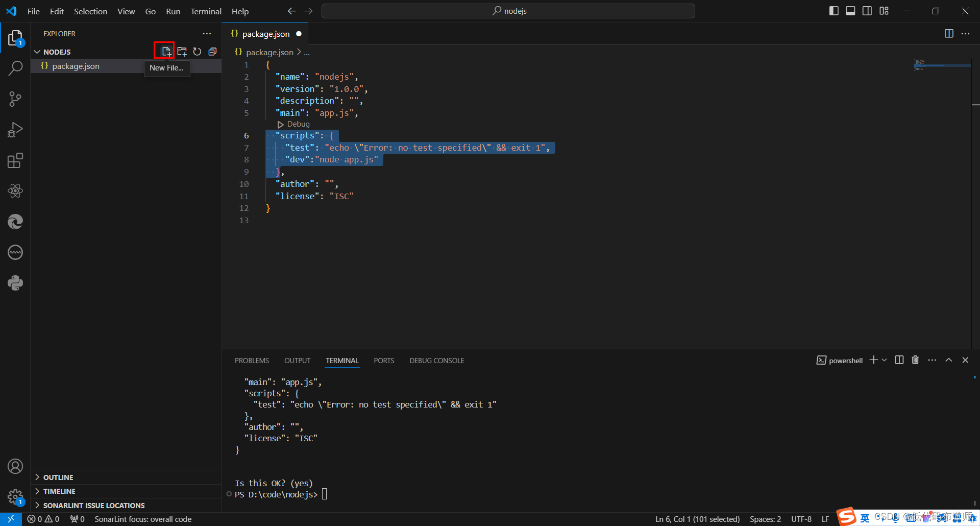Open the Help menu

240,11
